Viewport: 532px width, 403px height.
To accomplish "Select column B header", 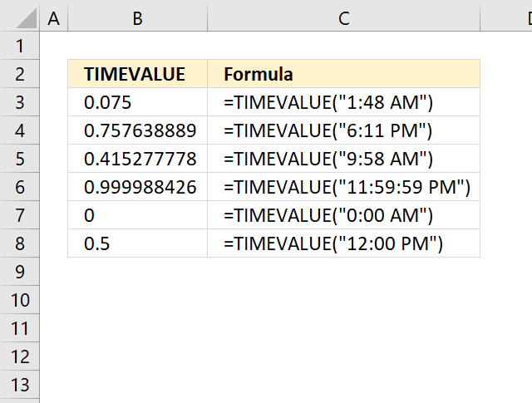I will [x=137, y=18].
